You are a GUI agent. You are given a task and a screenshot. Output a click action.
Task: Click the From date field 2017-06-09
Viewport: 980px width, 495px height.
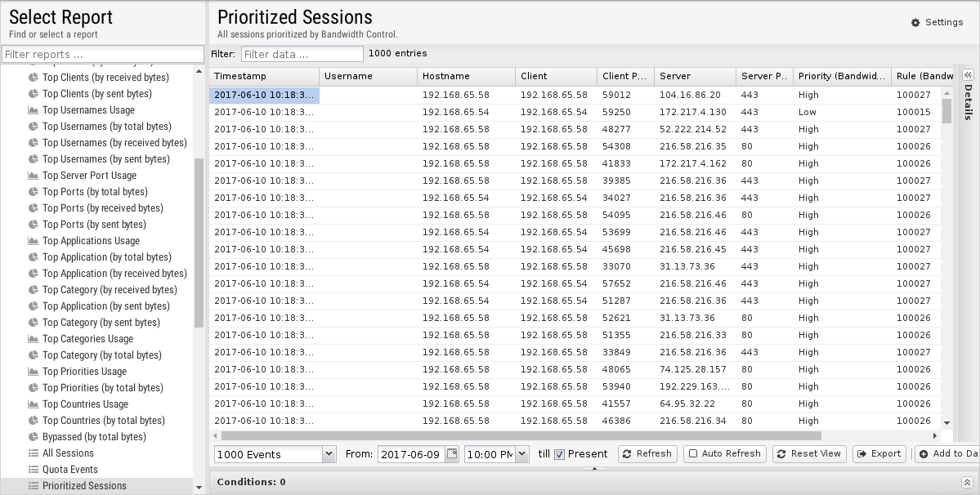coord(412,454)
